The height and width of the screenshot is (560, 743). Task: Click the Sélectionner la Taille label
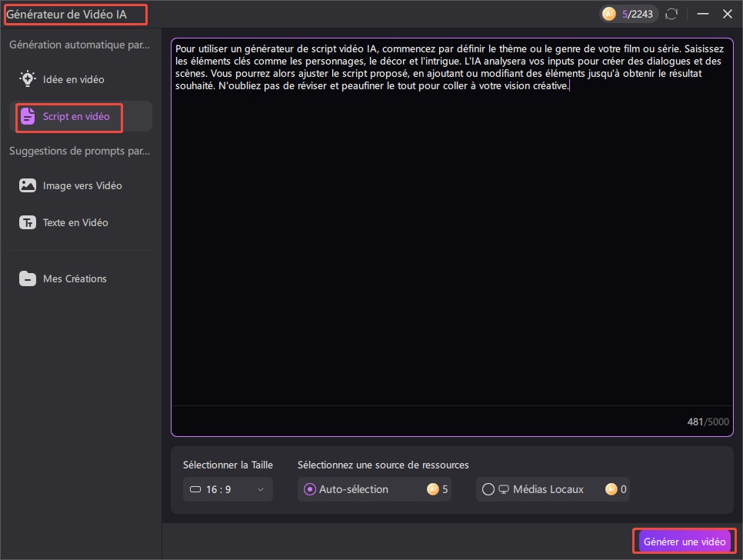coord(228,465)
